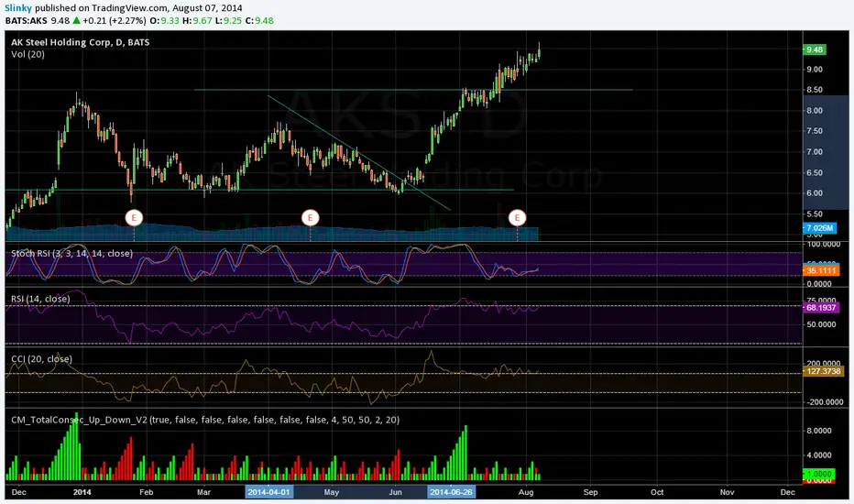Click the 6.00 price axis label
The width and height of the screenshot is (854, 504).
pyautogui.click(x=815, y=193)
